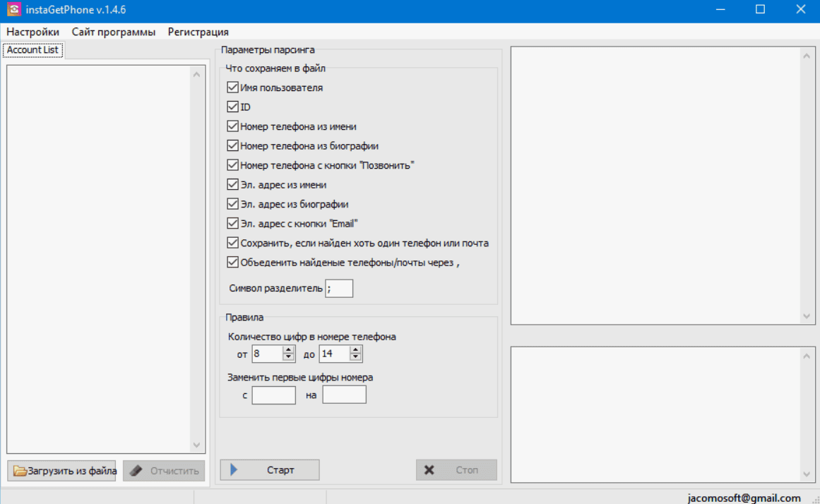The height and width of the screenshot is (504, 820).
Task: Click the Старт button
Action: coord(270,469)
